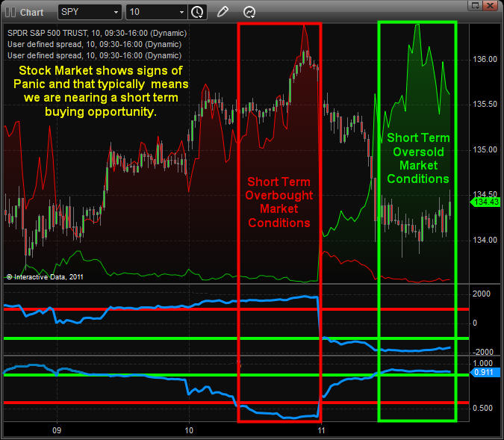Select the SPDR S&P 500 TRUST legend line
This screenshot has height=440, width=504.
point(97,33)
